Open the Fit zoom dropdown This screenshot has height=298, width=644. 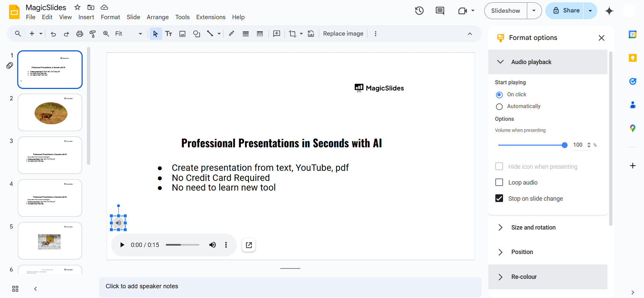coord(129,34)
